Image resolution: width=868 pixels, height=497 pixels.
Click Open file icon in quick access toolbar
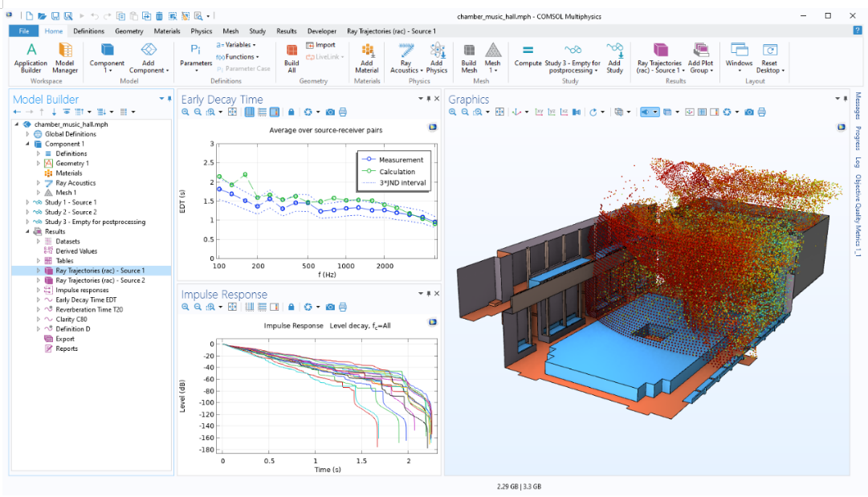(42, 16)
